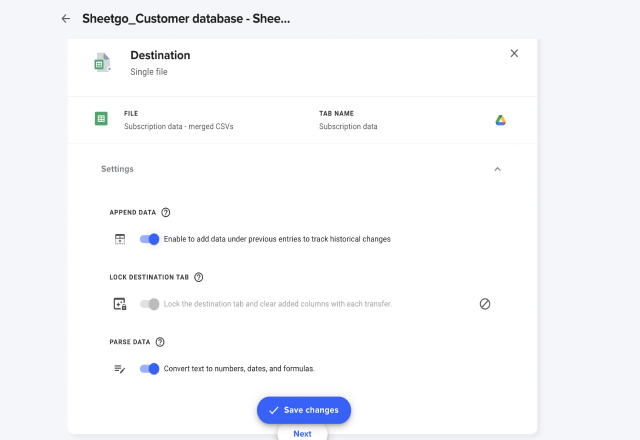Screen dimensions: 640x440
Task: Click the lock destination tab icon
Action: coord(120,304)
